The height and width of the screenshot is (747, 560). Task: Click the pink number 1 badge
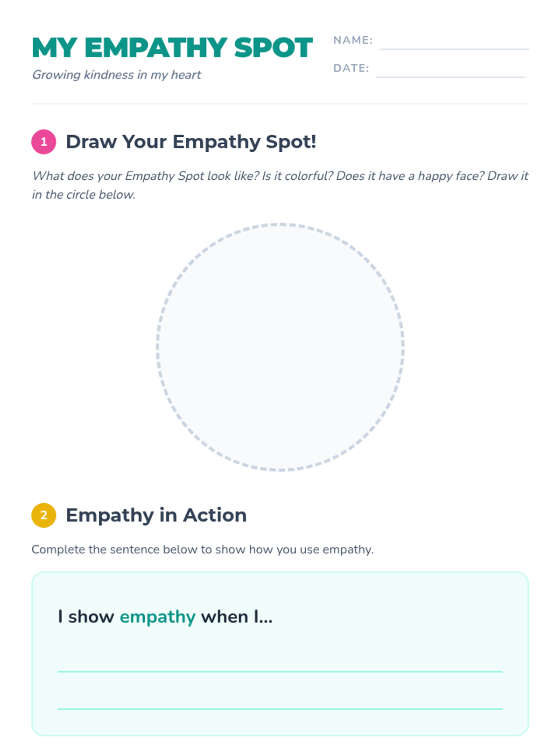tap(44, 142)
